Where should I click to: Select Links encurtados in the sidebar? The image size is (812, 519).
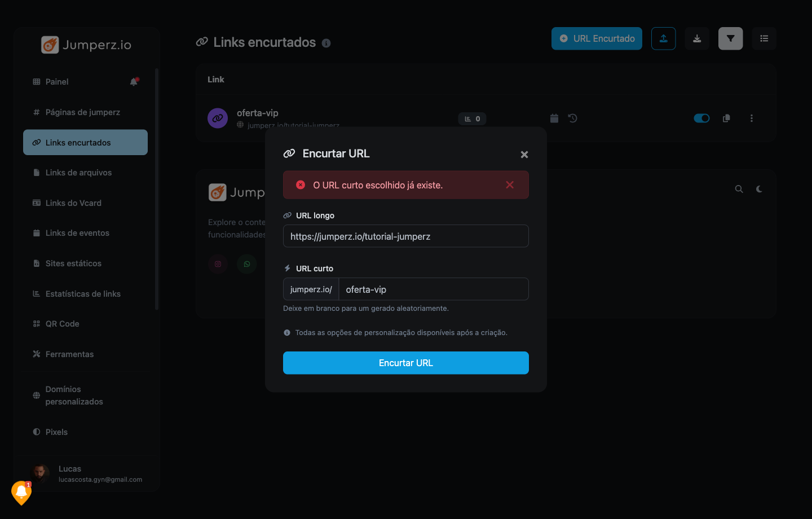[85, 142]
